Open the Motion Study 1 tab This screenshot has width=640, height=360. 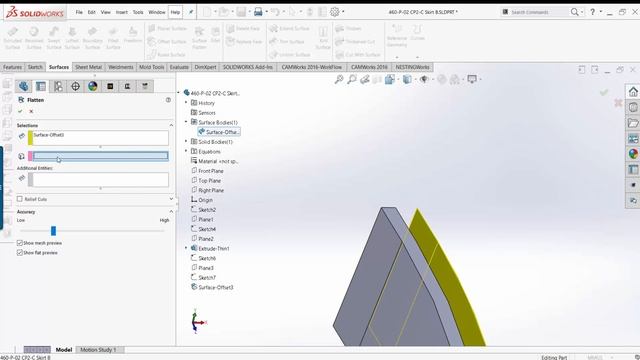coord(98,350)
